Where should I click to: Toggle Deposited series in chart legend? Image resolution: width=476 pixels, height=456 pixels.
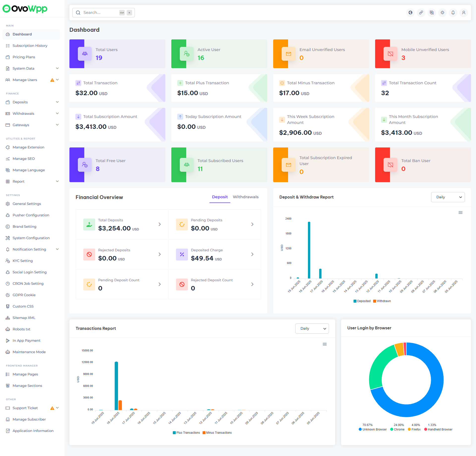coord(362,301)
